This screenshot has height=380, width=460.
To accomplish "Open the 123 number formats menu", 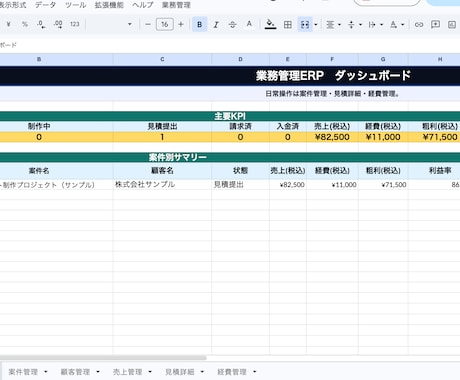I will click(75, 24).
